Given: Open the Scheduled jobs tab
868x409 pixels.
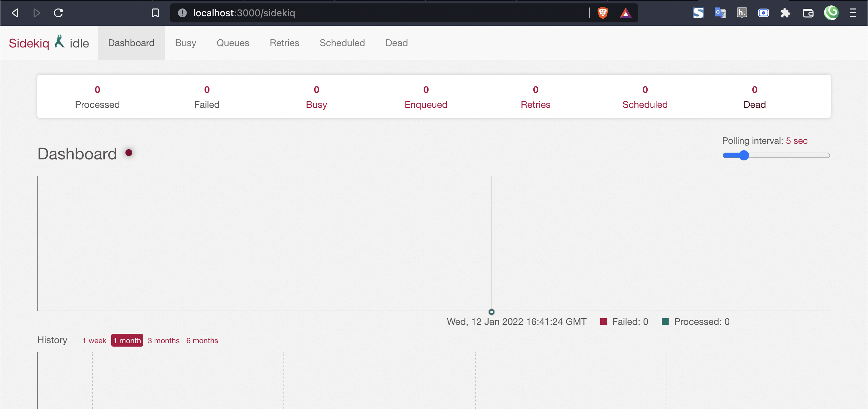Looking at the screenshot, I should click(x=342, y=43).
